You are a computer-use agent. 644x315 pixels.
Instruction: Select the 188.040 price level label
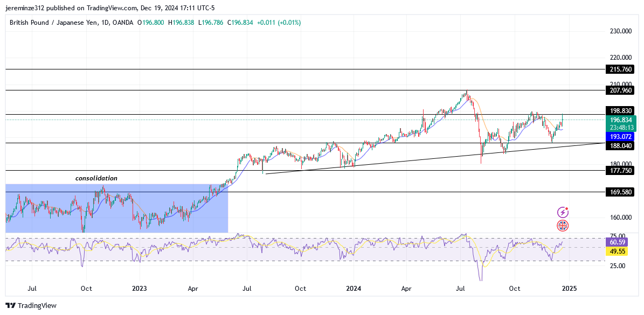pyautogui.click(x=619, y=145)
